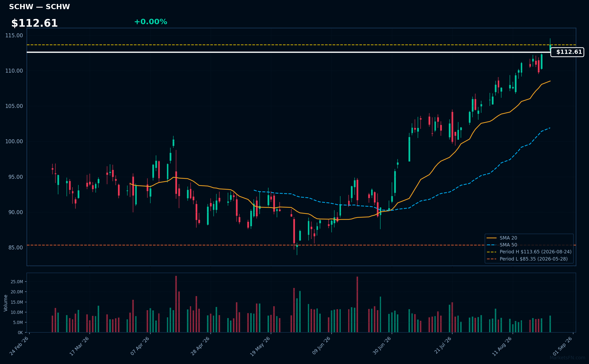
Task: Select the large $112.61 headline price
Action: (x=35, y=23)
